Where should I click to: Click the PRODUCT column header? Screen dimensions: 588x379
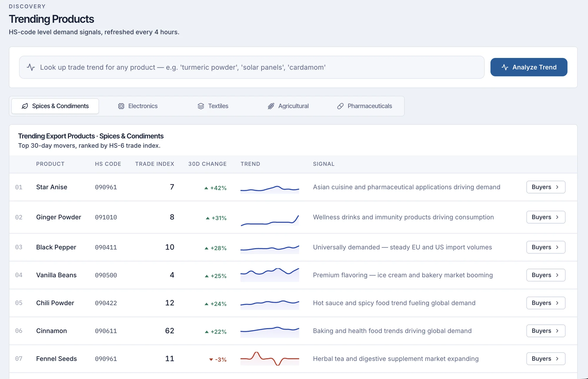pyautogui.click(x=50, y=164)
